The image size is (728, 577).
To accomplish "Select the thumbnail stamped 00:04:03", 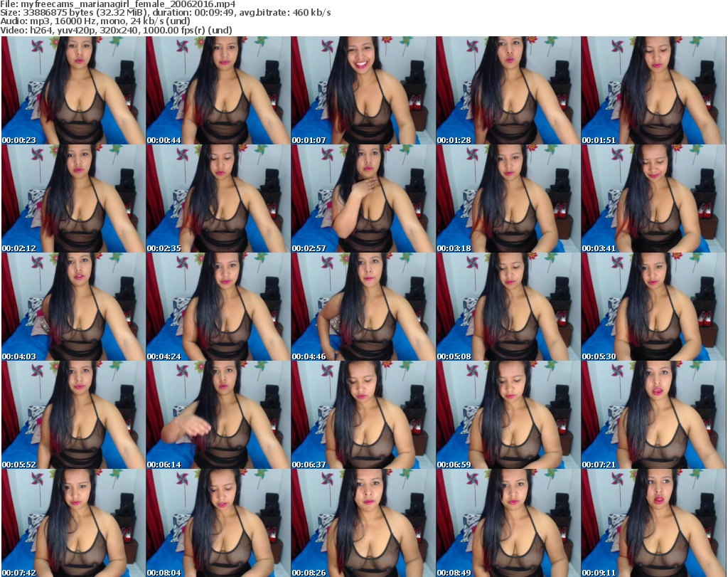I will [73, 307].
